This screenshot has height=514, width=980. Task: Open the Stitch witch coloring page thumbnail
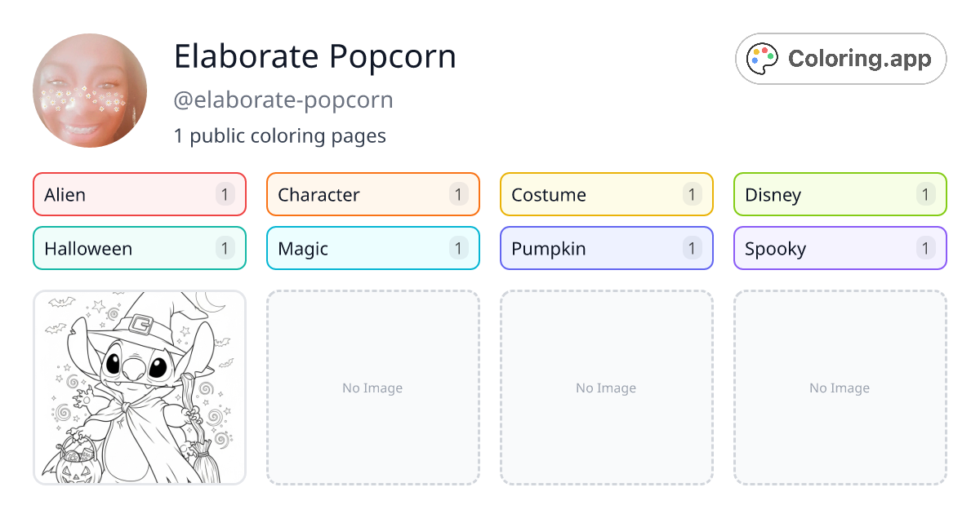139,388
